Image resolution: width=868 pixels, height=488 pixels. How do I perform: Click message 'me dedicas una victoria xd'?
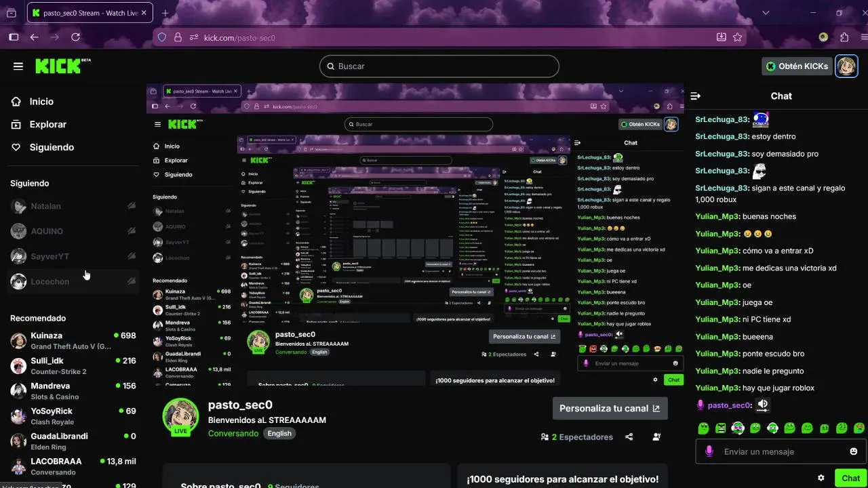(789, 268)
